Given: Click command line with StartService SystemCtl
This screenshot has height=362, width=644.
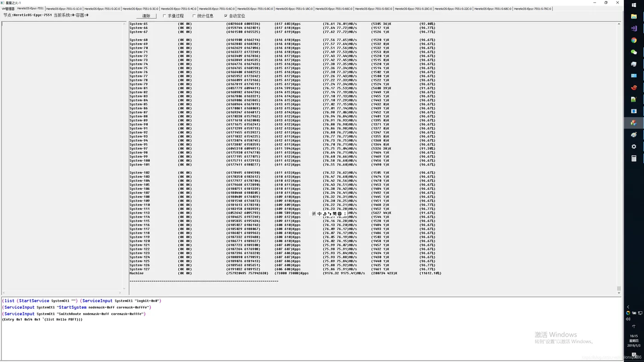Looking at the screenshot, I should coord(82,301).
